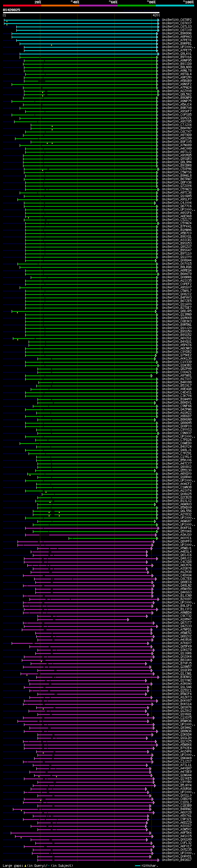Click the UniRef100_B0KFG1 label
Viewport: 197px width, 868px height.
point(177,528)
